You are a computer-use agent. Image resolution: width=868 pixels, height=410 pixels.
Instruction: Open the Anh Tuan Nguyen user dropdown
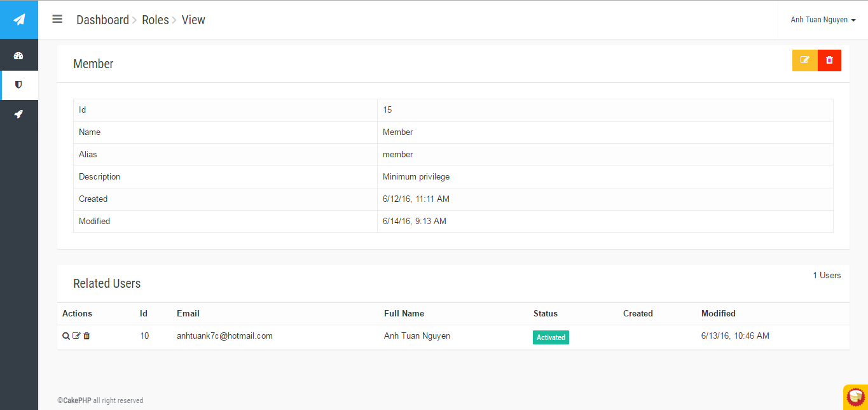(x=823, y=20)
